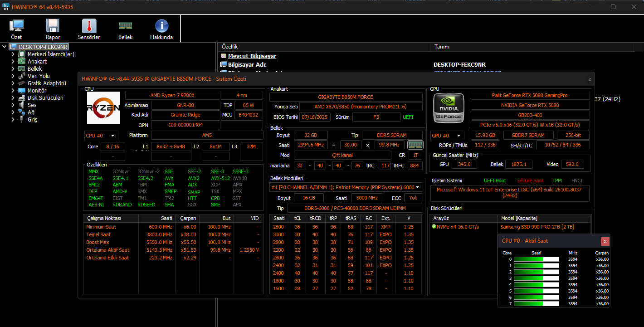Screen dimensions: 644x327
Task: Expand the Grafik Adaptörü node
Action: [x=13, y=83]
